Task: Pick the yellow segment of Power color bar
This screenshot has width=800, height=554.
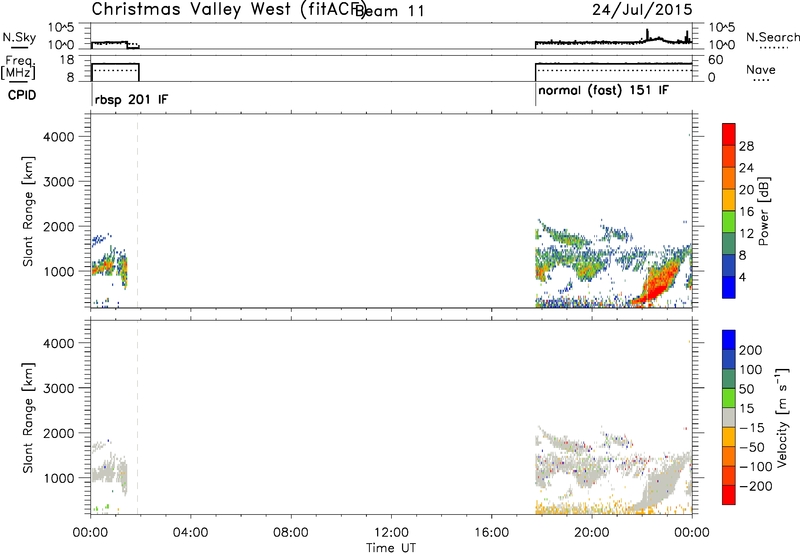Action: click(729, 200)
